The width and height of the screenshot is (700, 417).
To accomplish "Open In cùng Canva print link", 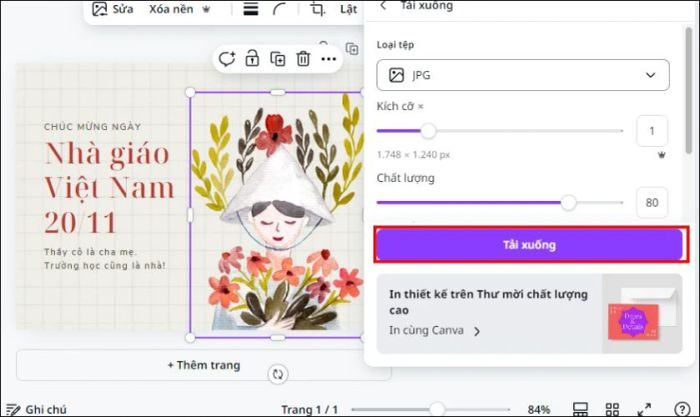I will [434, 330].
